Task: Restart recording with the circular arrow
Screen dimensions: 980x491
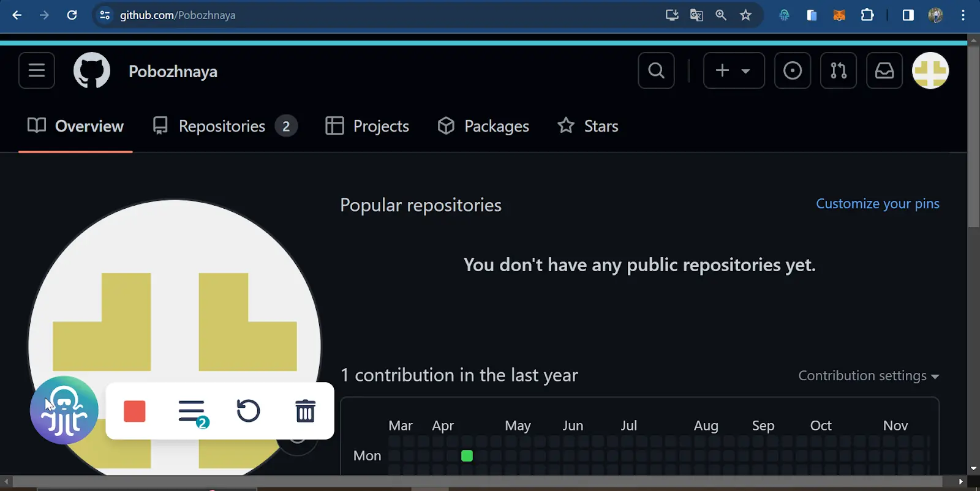Action: pyautogui.click(x=248, y=411)
